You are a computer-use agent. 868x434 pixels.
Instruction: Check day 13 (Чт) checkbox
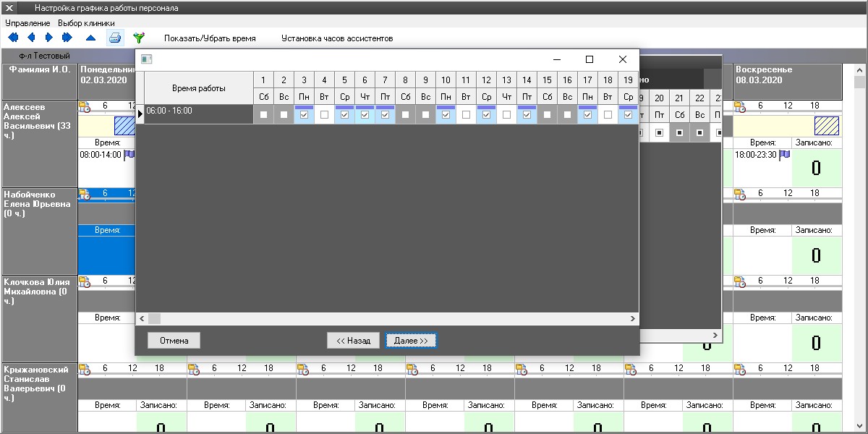click(506, 114)
